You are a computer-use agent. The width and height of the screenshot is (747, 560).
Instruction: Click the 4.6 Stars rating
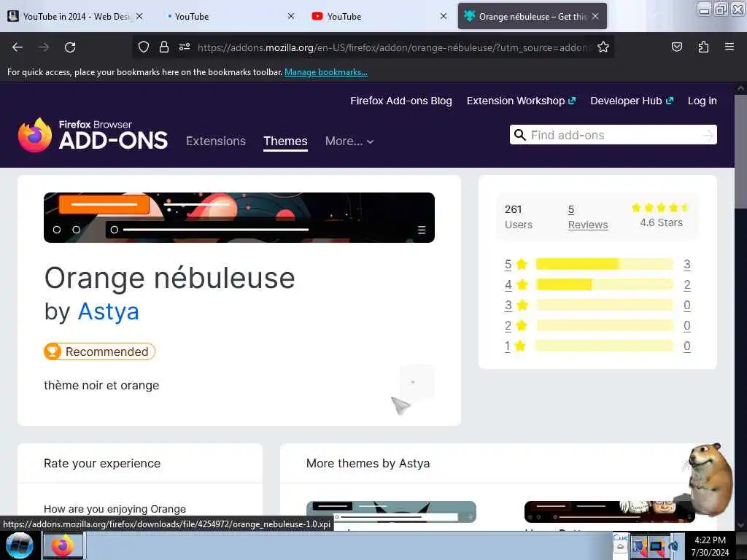(661, 215)
